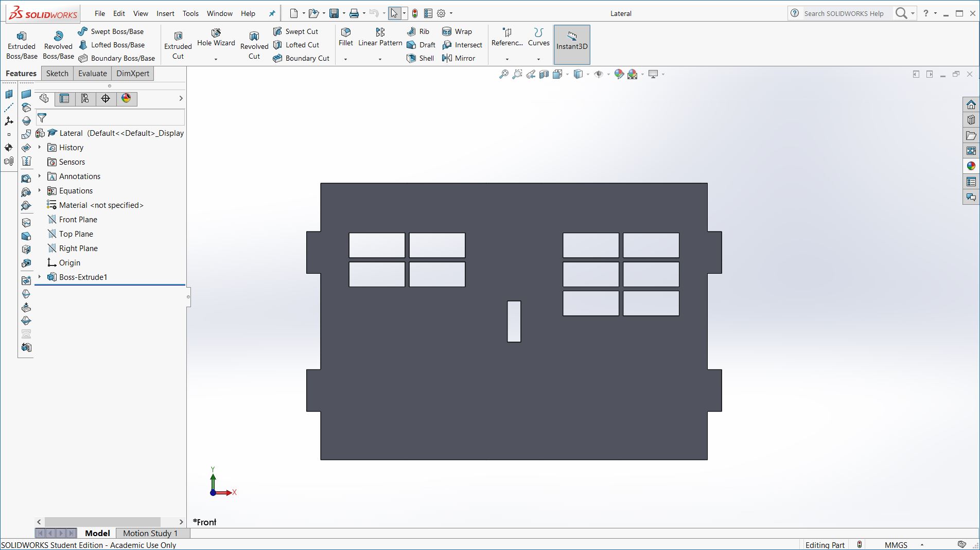The image size is (980, 550).
Task: Open the Fillet dropdown arrow
Action: pos(345,59)
